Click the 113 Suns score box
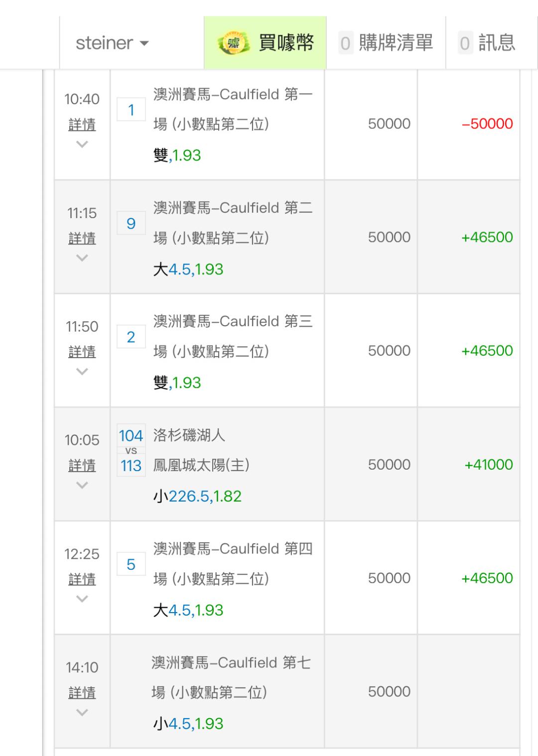Screen dimensions: 538x756 (131, 466)
